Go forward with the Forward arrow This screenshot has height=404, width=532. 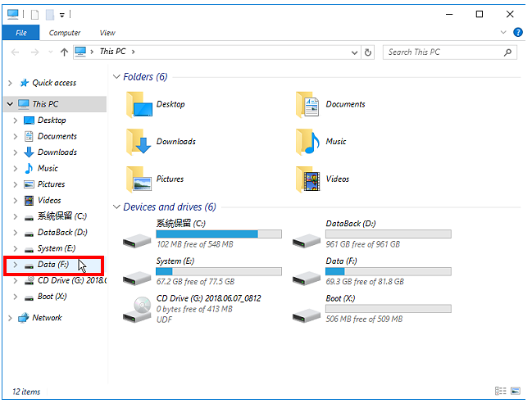(34, 52)
